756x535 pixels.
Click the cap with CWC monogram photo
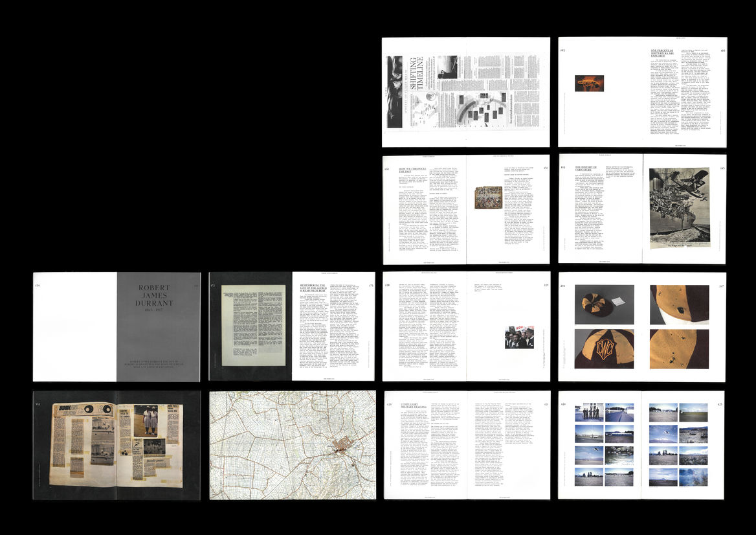604,348
